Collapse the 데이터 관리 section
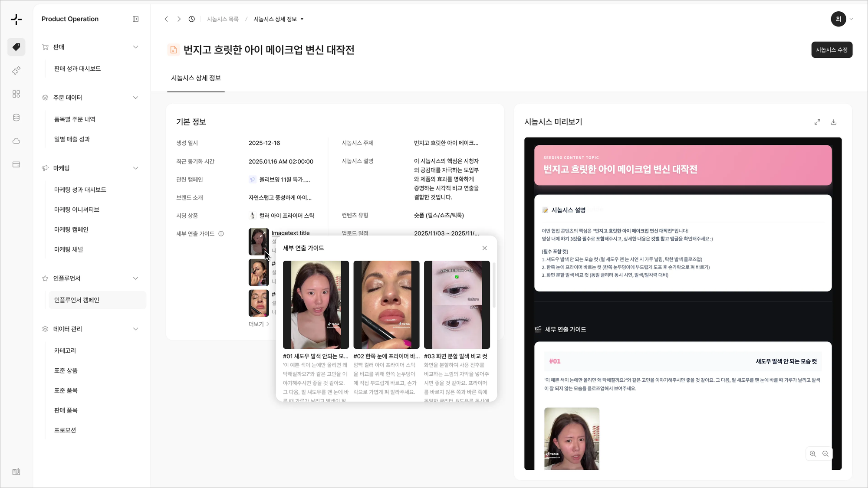Viewport: 868px width, 488px height. [x=135, y=329]
